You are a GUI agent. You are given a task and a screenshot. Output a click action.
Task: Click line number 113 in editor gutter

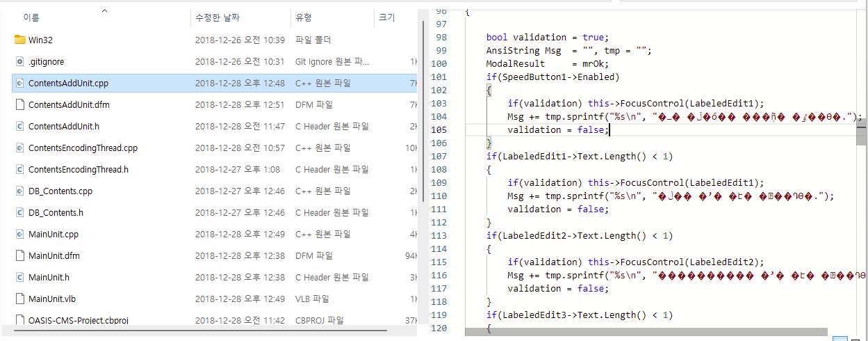439,235
